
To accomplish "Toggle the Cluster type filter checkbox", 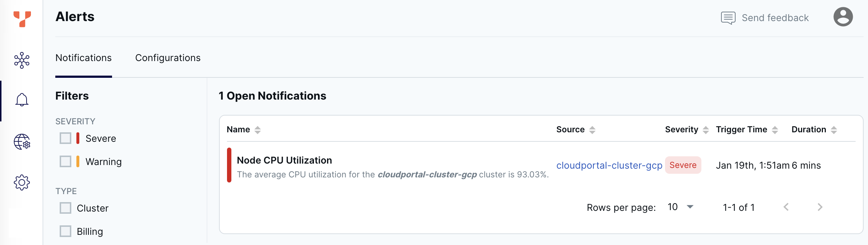I will (x=65, y=208).
